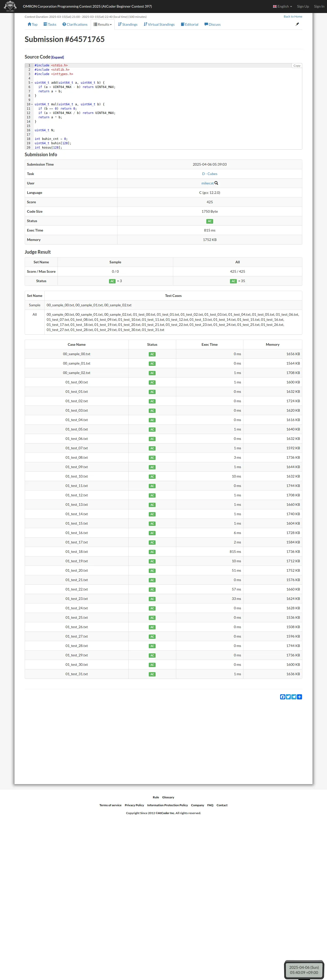The image size is (327, 980).
Task: Open the Results dropdown tab
Action: [x=103, y=24]
